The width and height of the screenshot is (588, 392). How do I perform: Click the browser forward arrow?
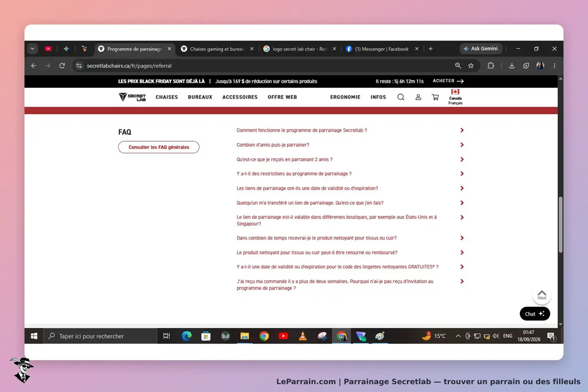48,65
